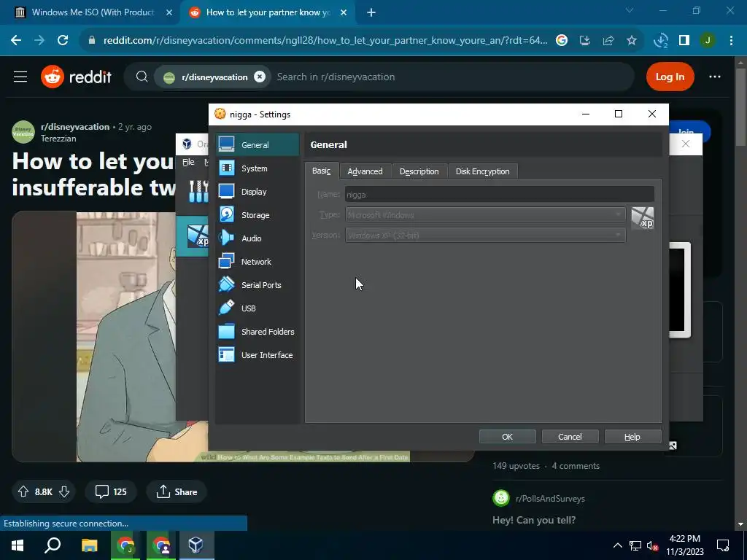
Task: Open the Chrome profile avatar J
Action: pyautogui.click(x=708, y=41)
